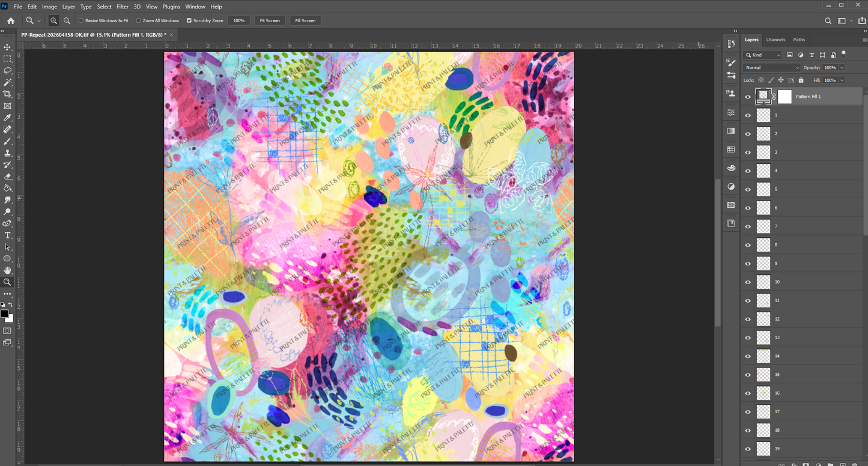
Task: Lock all layer attributes
Action: click(801, 80)
